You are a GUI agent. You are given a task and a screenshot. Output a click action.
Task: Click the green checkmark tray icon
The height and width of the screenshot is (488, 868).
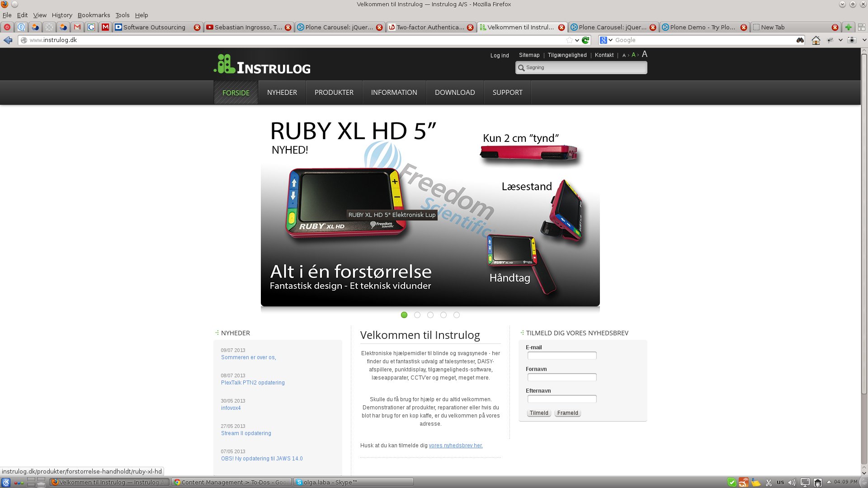tap(731, 483)
